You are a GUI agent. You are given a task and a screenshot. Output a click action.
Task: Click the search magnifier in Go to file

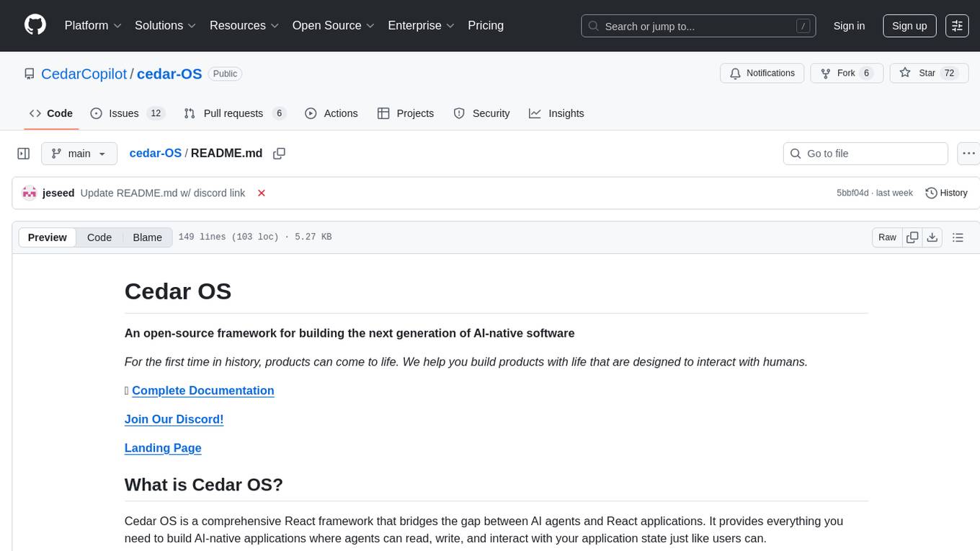[x=796, y=154]
